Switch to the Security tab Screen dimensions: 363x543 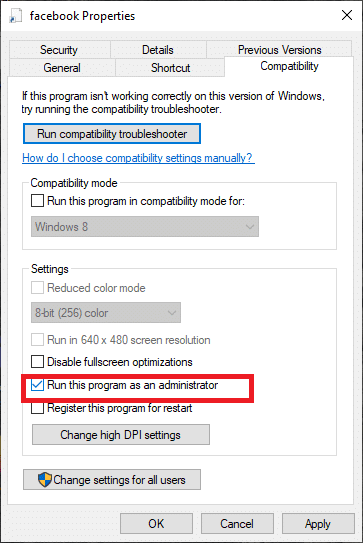[59, 50]
